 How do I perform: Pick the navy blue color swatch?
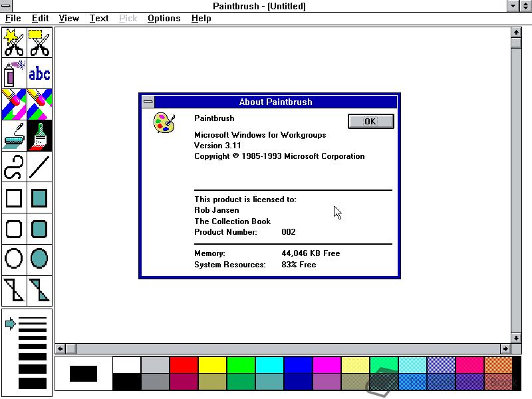click(x=298, y=381)
